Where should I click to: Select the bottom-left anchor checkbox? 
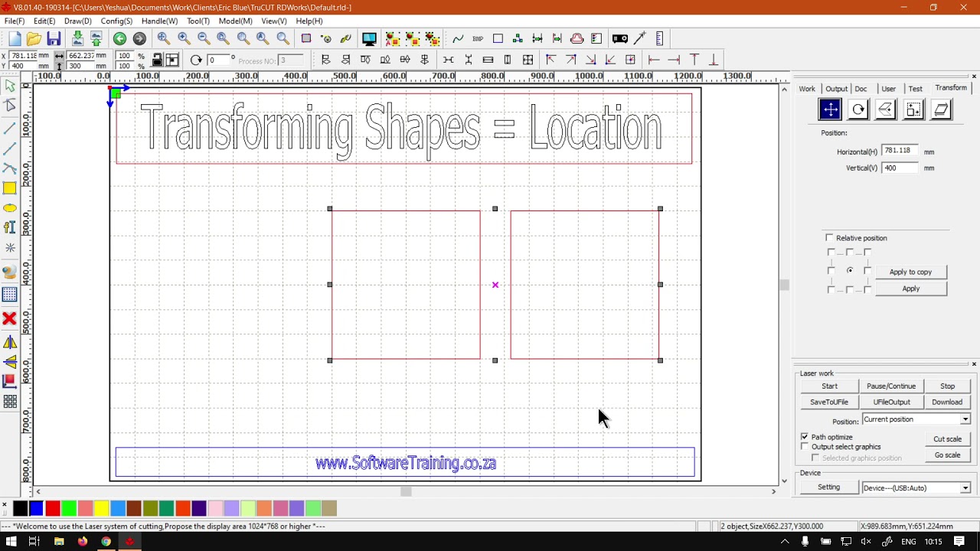click(831, 289)
